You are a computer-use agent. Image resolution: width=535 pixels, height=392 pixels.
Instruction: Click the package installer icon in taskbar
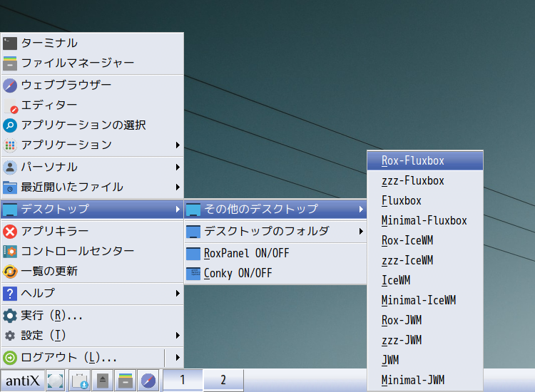tap(80, 381)
